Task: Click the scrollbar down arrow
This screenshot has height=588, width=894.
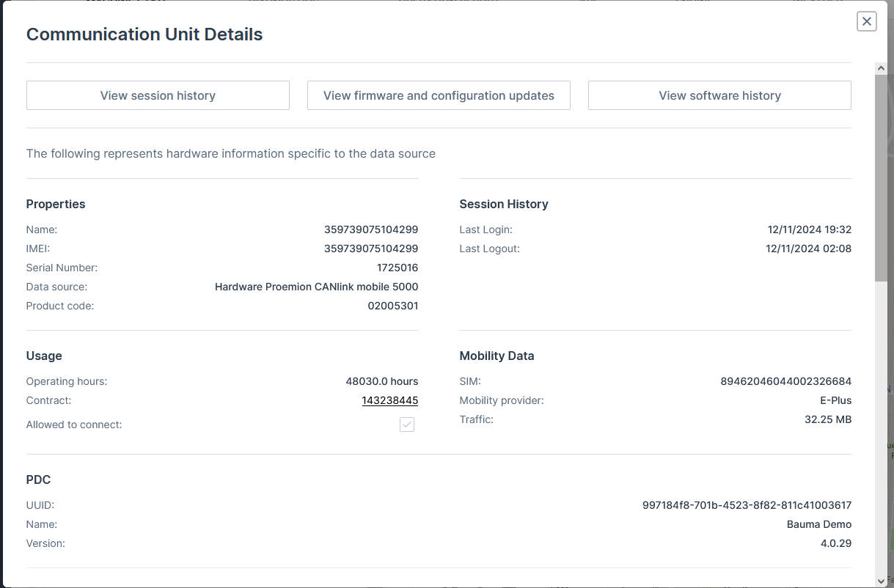Action: tap(881, 579)
